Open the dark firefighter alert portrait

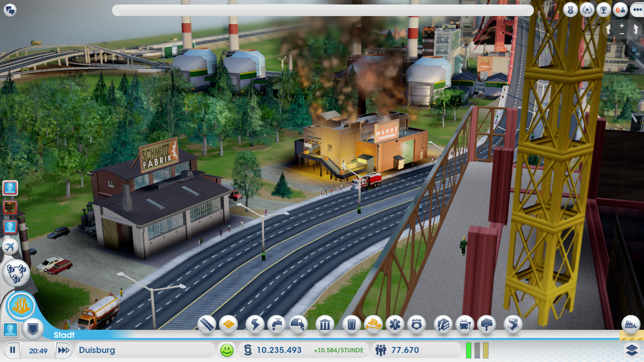coord(10,207)
